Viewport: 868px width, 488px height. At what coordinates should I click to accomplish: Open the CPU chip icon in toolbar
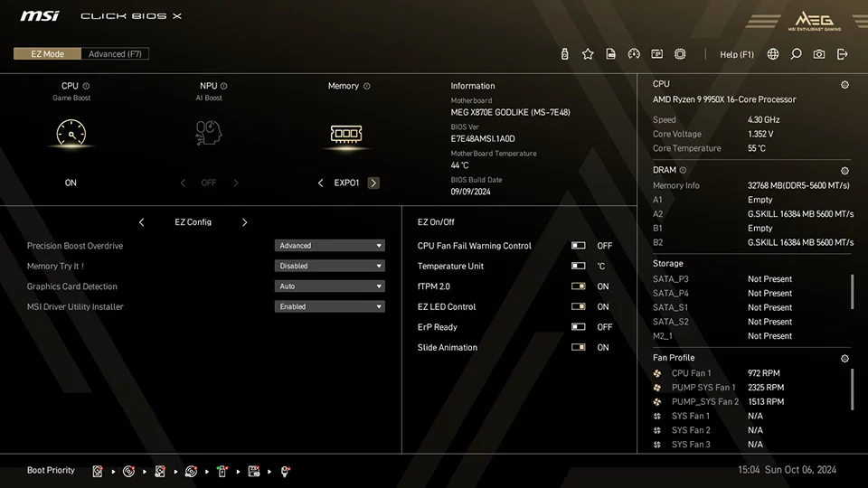[x=680, y=53]
